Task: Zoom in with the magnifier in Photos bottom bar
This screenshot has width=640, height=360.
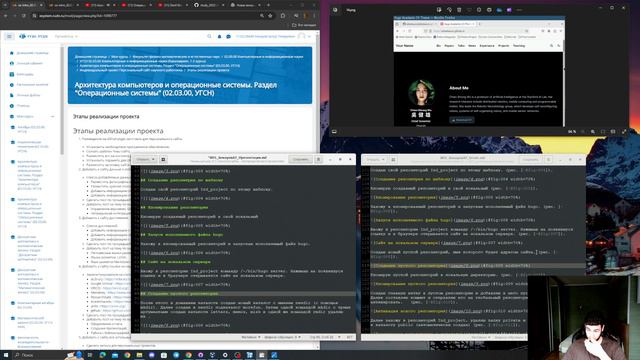Action: [593, 131]
